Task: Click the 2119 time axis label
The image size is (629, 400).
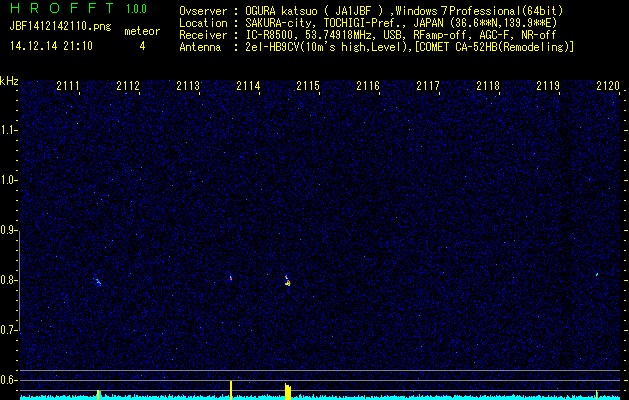Action: pos(548,86)
